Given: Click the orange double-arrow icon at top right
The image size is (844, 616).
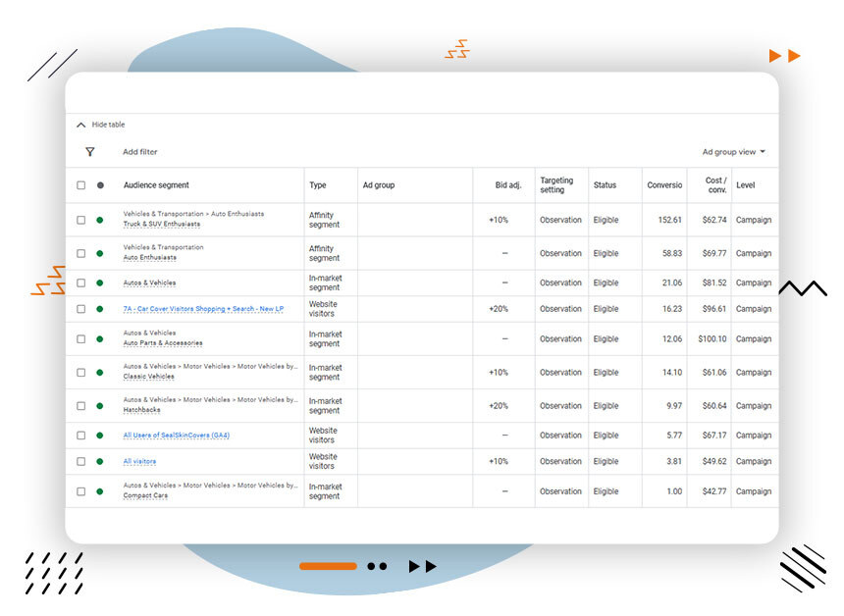Looking at the screenshot, I should tap(784, 56).
